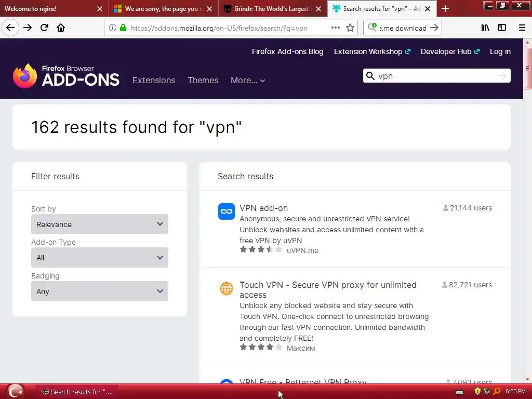Reload the current page

click(44, 28)
